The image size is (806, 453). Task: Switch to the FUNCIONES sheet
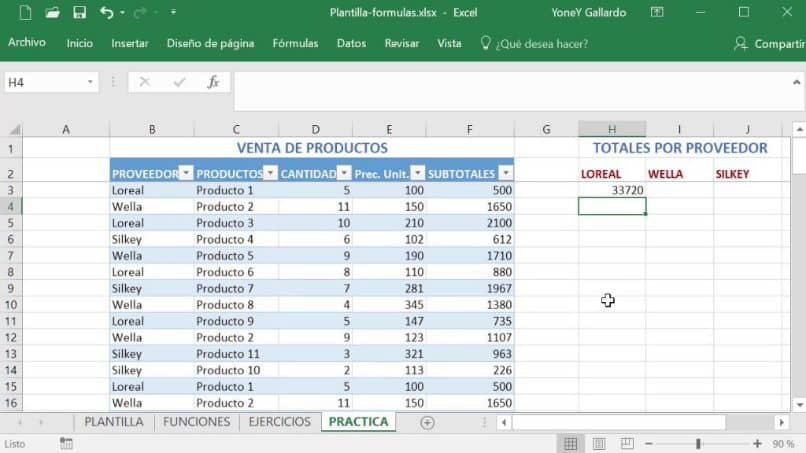point(196,422)
